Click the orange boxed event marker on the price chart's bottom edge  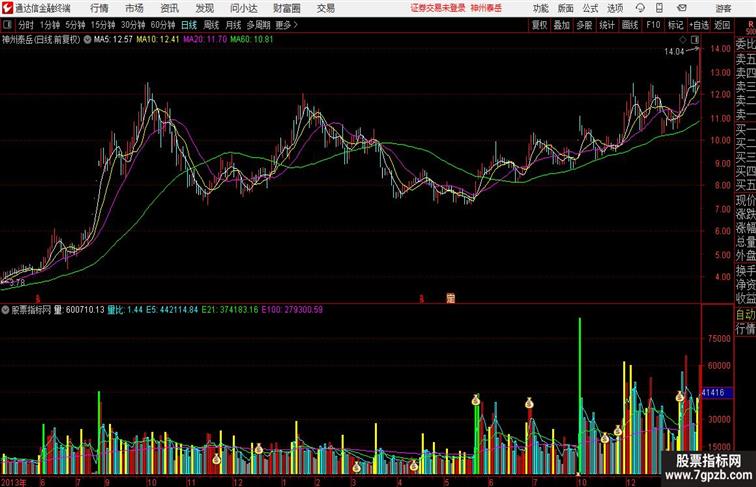[x=450, y=298]
